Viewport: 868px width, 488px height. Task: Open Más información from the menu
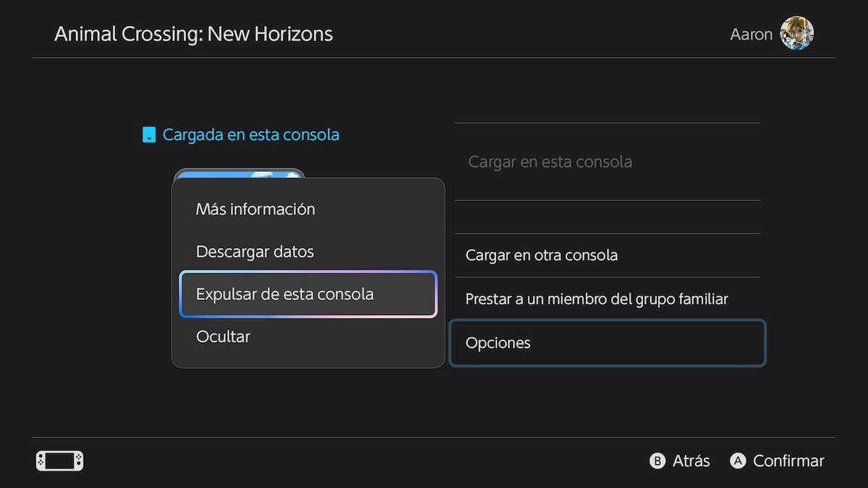(255, 209)
